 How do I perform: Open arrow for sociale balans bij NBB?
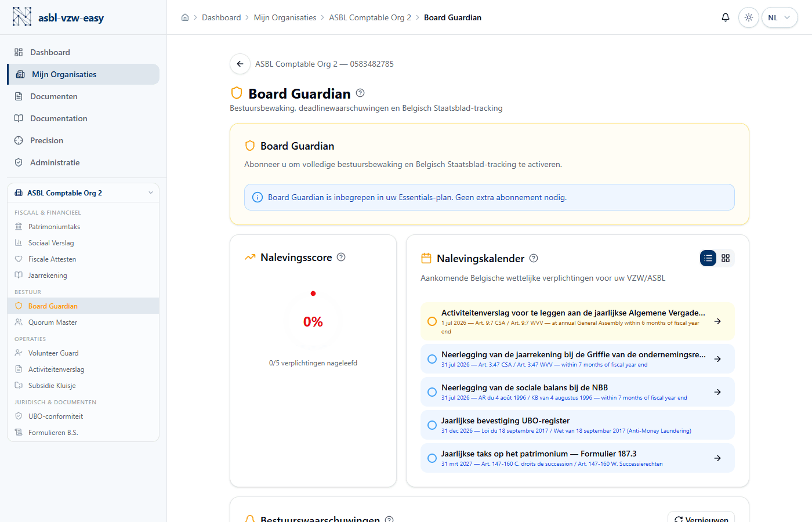[x=717, y=392]
